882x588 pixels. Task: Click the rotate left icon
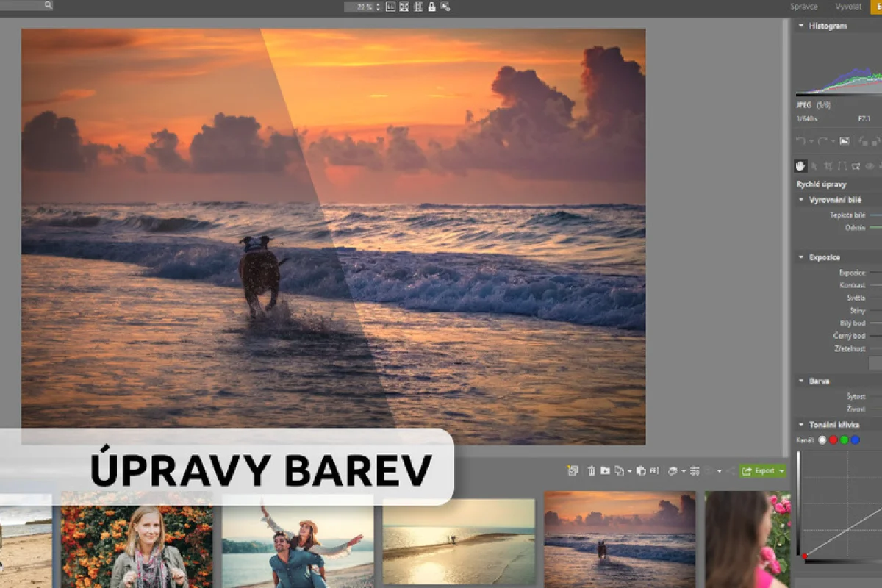click(x=863, y=141)
